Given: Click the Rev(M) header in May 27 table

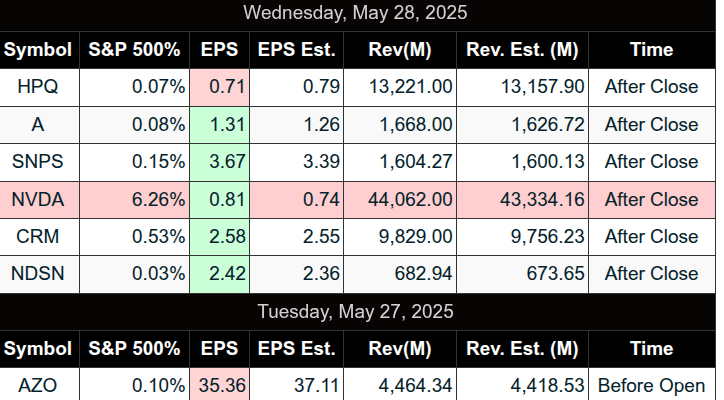Looking at the screenshot, I should (x=400, y=349).
